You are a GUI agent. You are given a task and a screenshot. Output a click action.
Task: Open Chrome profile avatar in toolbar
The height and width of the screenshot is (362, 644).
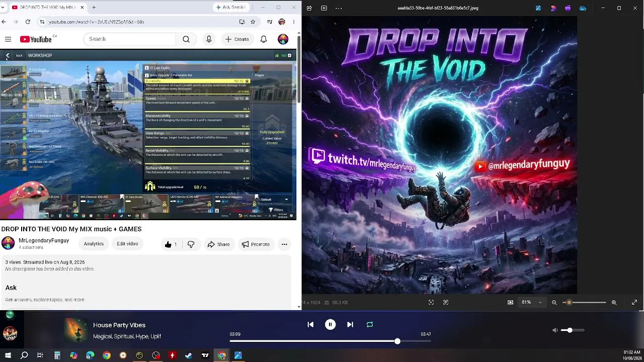(282, 22)
